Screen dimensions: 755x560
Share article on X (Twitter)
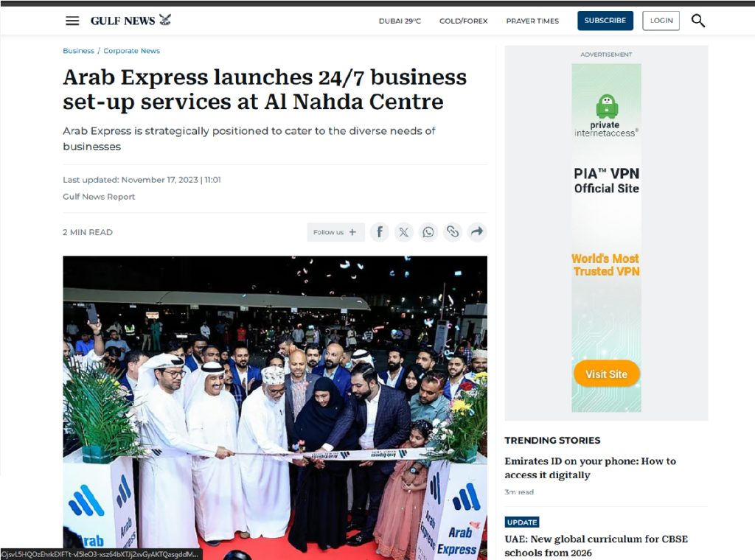403,232
